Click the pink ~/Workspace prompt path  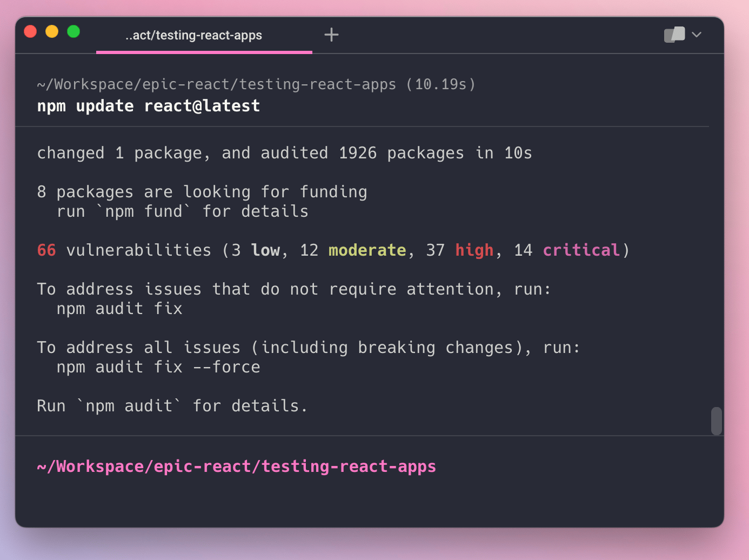pyautogui.click(x=236, y=466)
